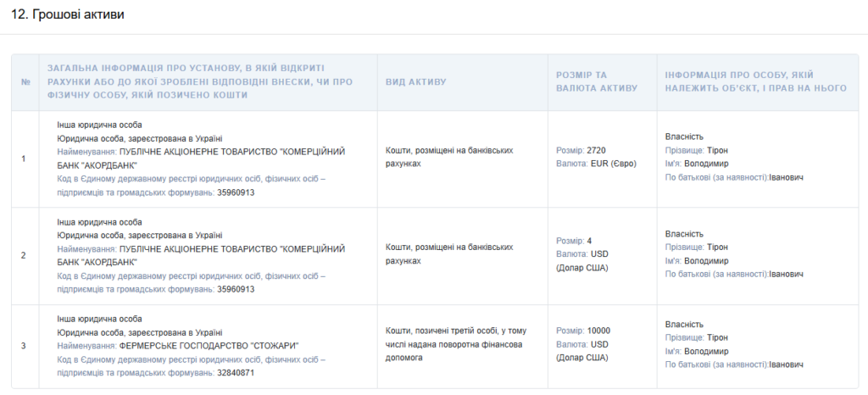Click patronymic "Іванович" in the third row
The height and width of the screenshot is (395, 868).
(786, 364)
